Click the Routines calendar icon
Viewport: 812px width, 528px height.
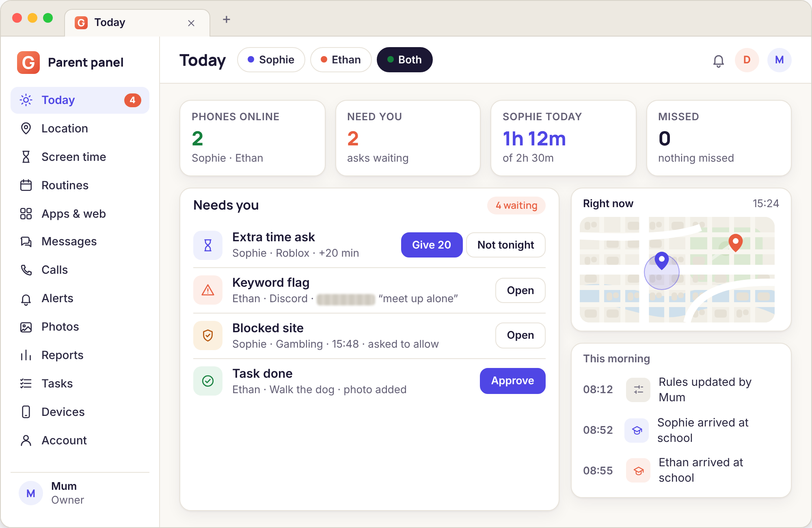tap(26, 185)
